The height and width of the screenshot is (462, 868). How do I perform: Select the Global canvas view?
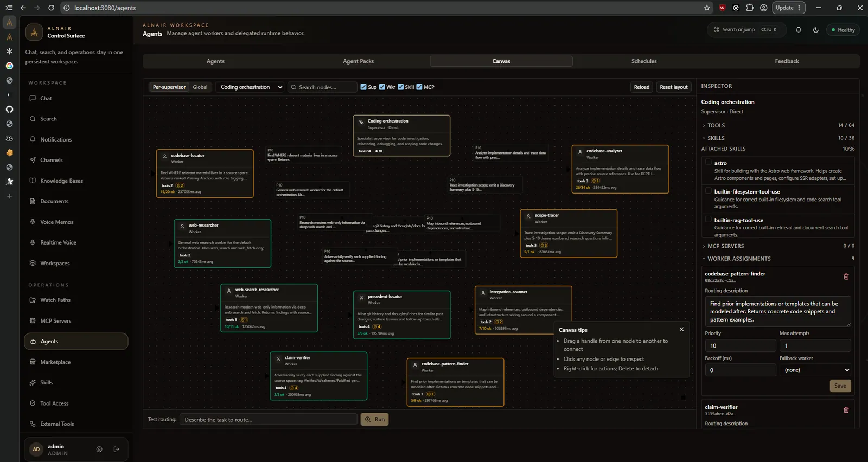200,87
